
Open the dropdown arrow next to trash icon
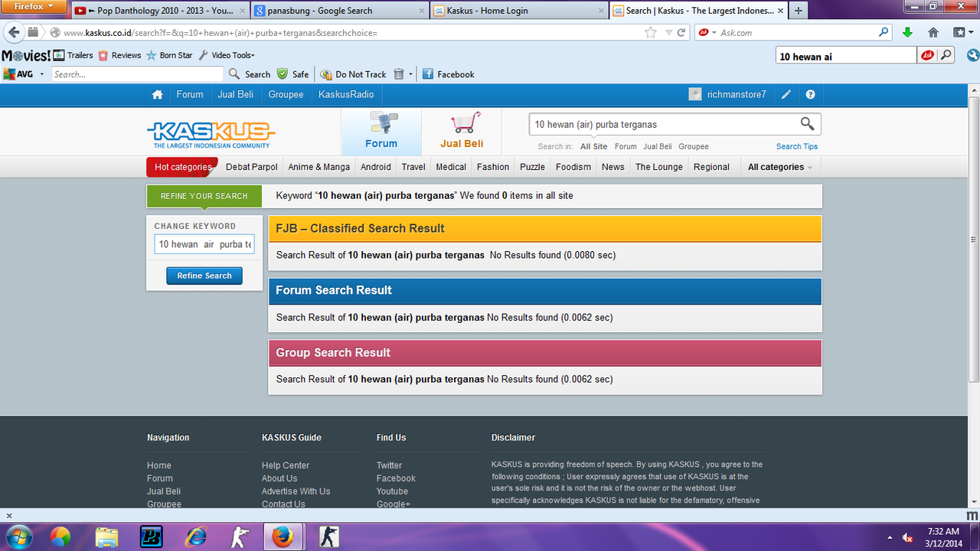click(411, 74)
